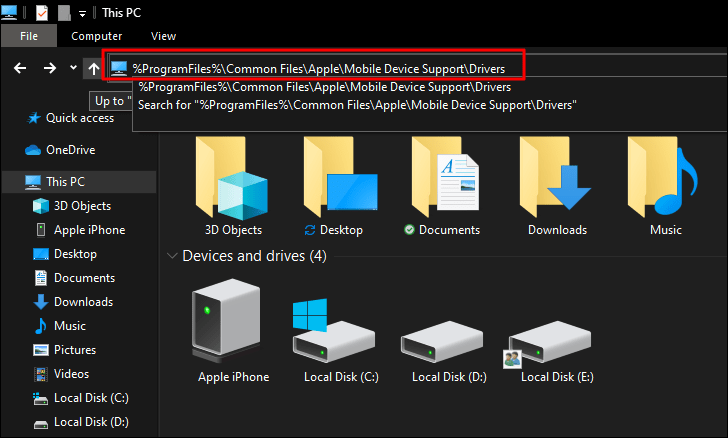This screenshot has width=728, height=438.
Task: Open Desktop in the sidebar tree
Action: [x=75, y=254]
